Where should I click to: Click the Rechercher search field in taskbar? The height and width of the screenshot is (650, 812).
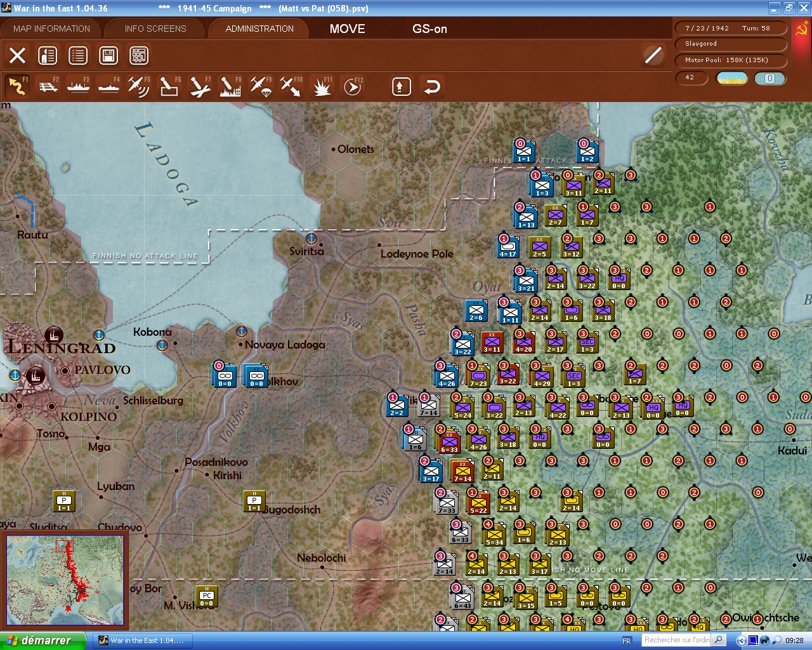click(x=676, y=640)
